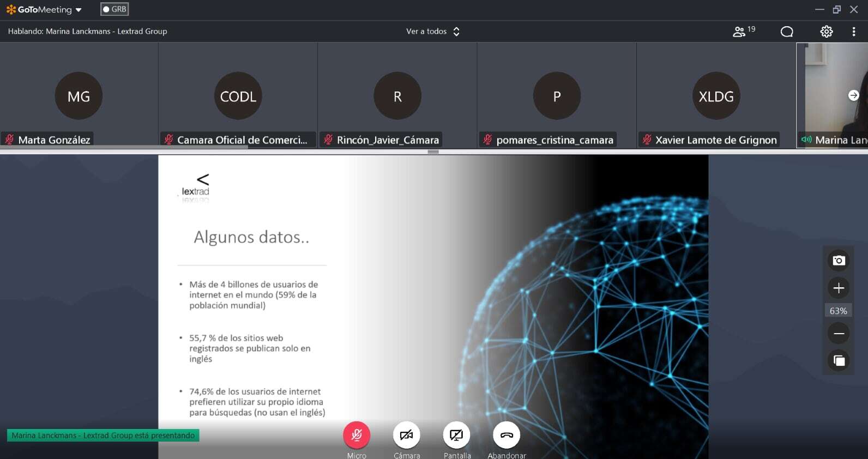
Task: Zoom out with the minus button
Action: (x=839, y=333)
